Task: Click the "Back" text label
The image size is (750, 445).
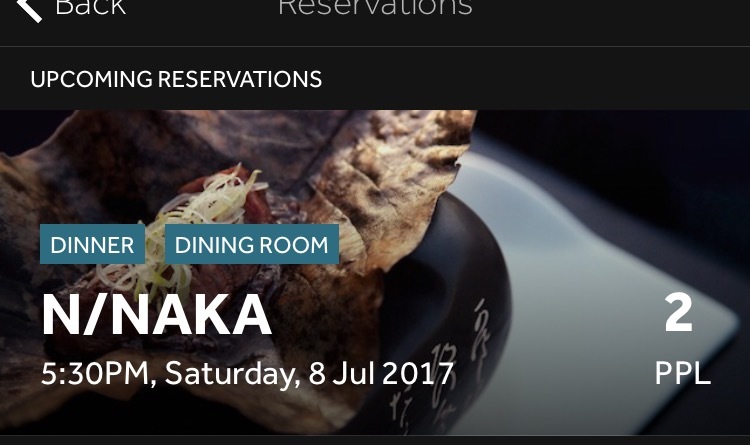Action: pos(90,8)
